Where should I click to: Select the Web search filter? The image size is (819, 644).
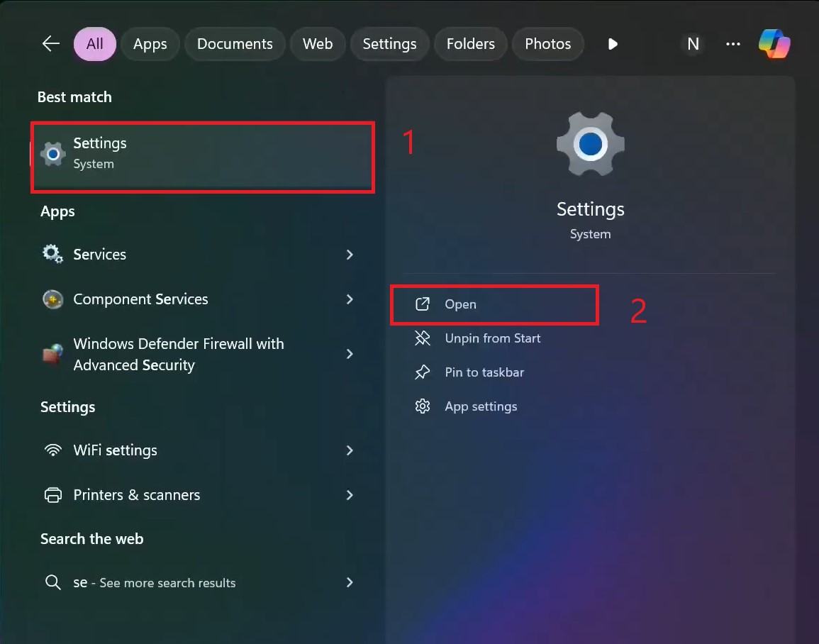tap(318, 43)
